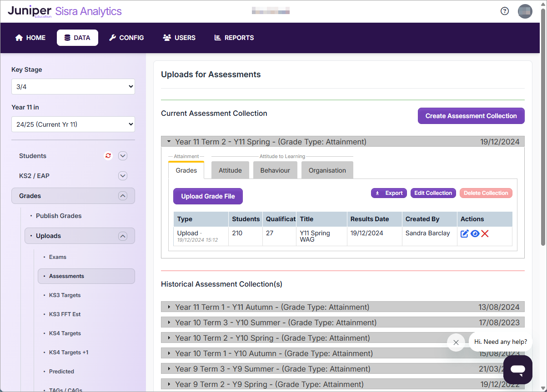The width and height of the screenshot is (547, 392).
Task: Open the Year 11 in dropdown
Action: point(73,124)
